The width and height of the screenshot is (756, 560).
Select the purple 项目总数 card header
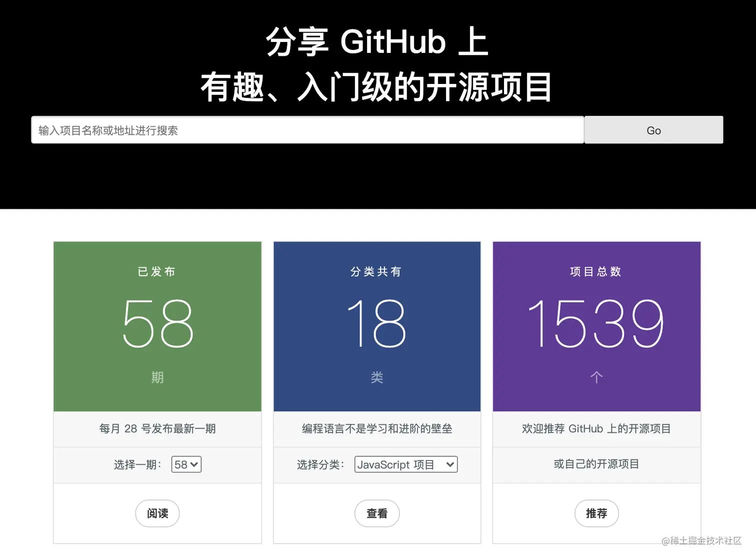596,272
